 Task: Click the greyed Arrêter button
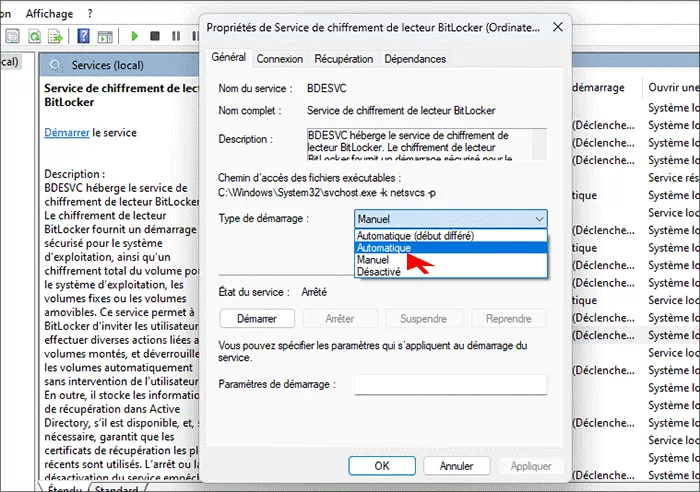click(x=340, y=318)
